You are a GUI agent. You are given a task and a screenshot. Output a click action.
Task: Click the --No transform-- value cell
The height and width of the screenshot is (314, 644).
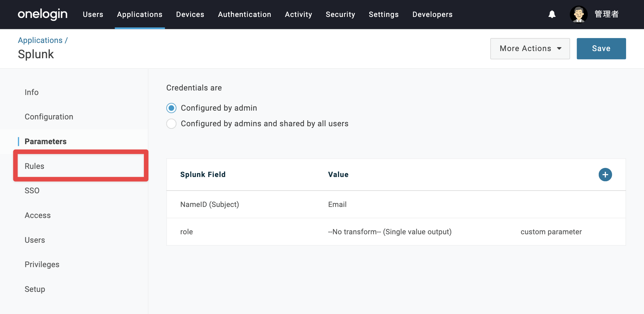[x=390, y=232]
